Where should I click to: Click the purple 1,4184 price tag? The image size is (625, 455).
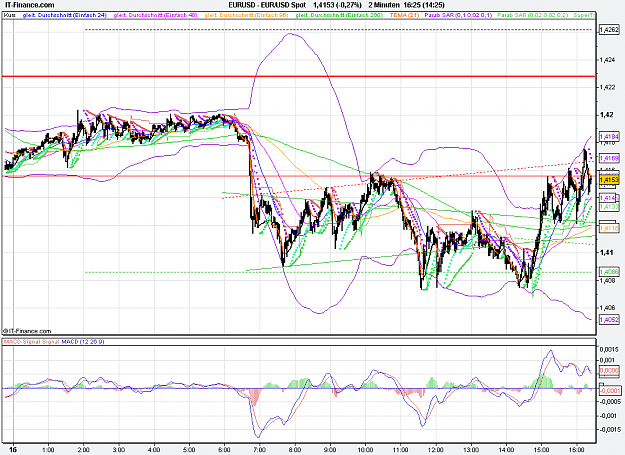pos(609,137)
